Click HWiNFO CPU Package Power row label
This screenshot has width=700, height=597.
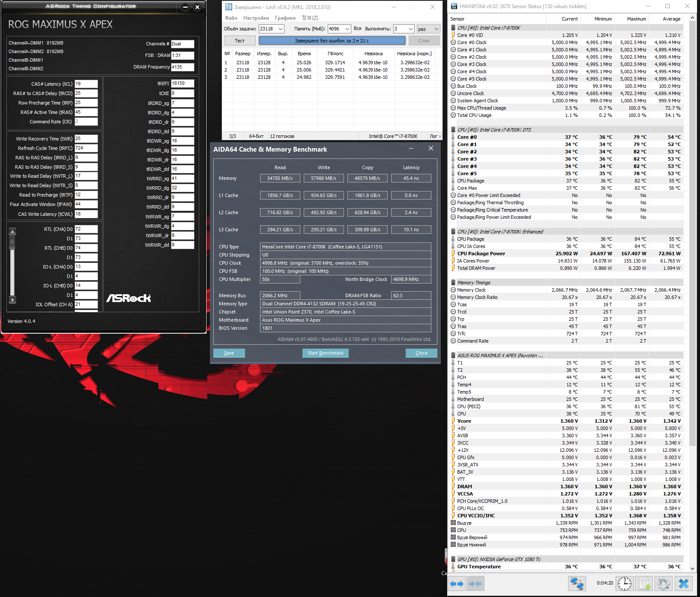pos(481,254)
